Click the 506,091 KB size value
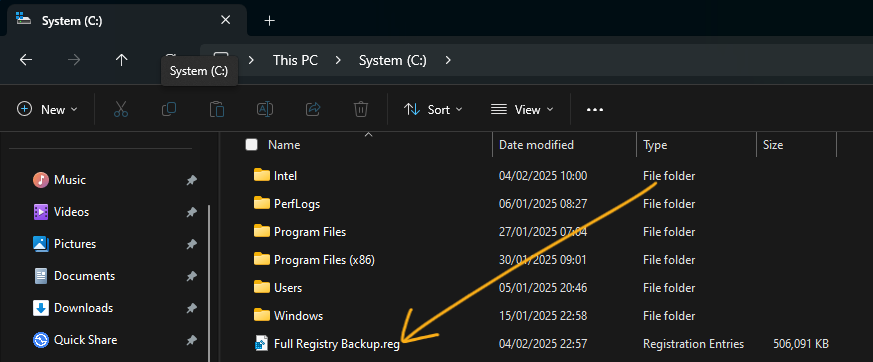 tap(801, 344)
